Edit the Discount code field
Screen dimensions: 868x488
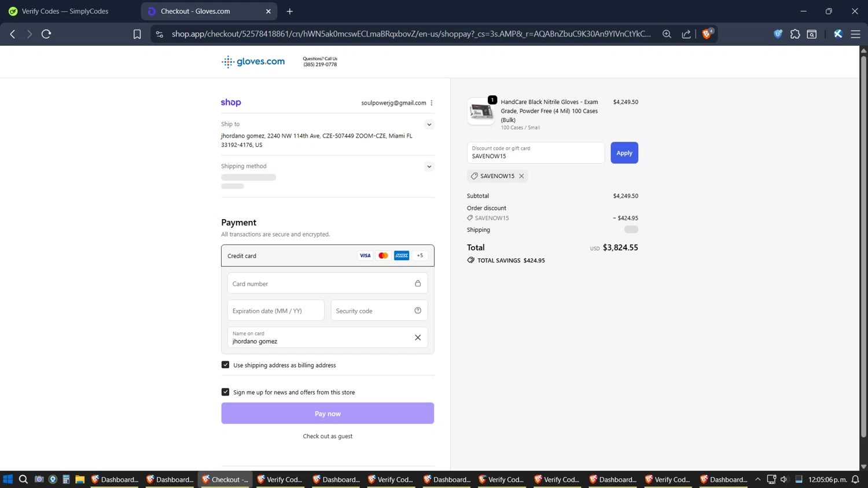536,153
